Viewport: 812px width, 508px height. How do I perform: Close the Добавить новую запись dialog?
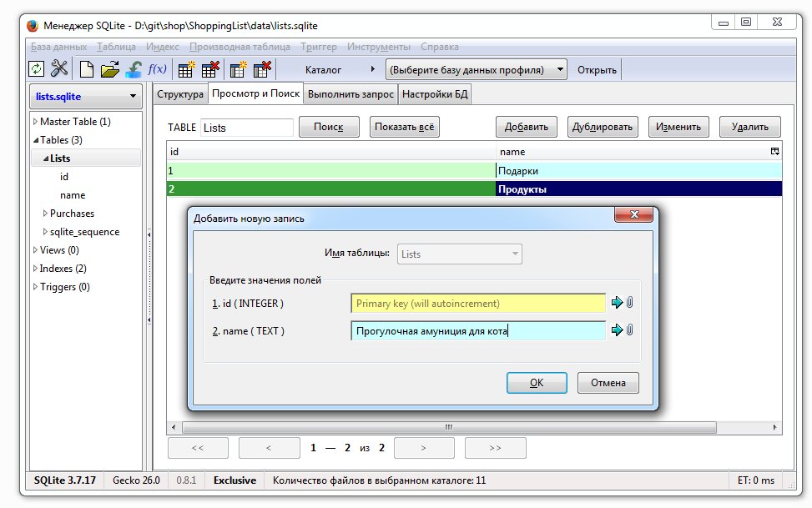(634, 214)
